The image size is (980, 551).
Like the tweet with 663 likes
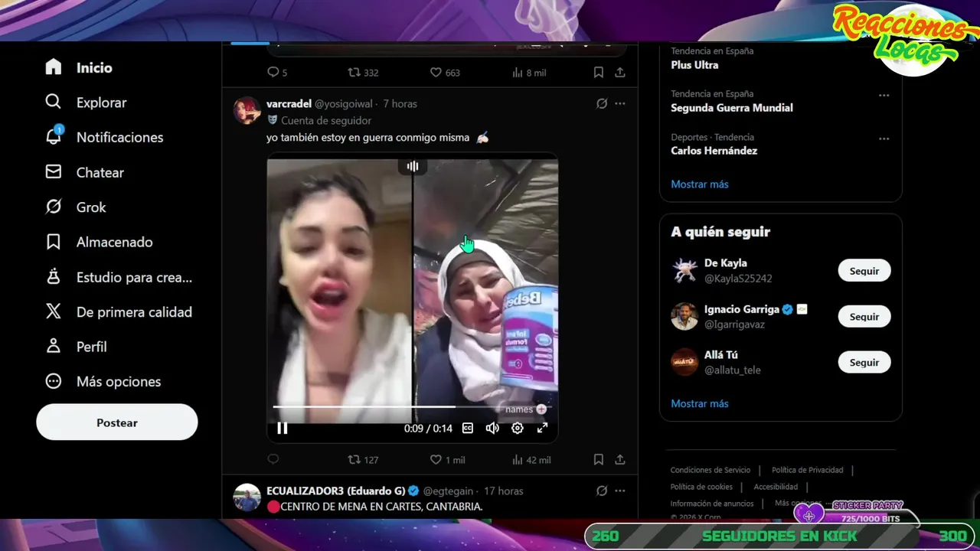(x=445, y=73)
